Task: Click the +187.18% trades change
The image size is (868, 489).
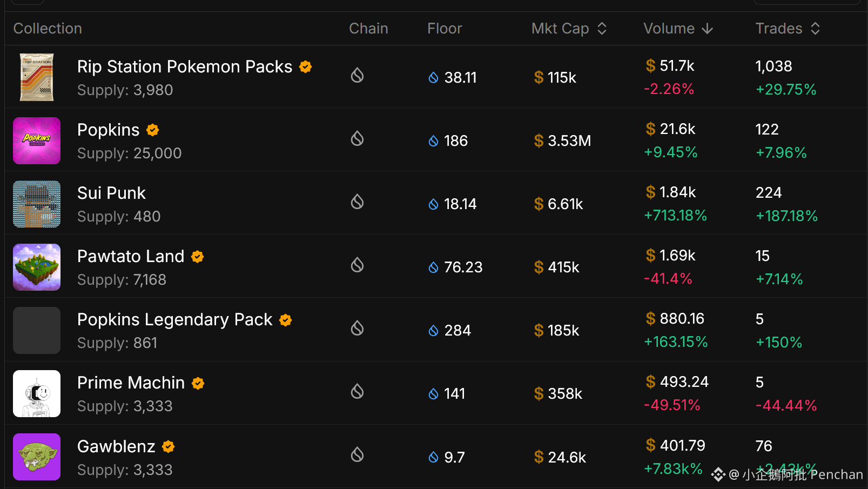Action: 786,216
